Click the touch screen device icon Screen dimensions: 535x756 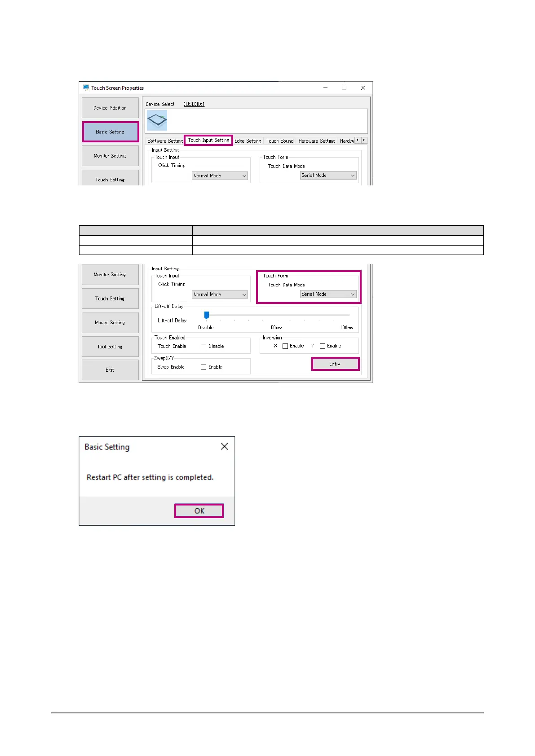click(x=157, y=120)
